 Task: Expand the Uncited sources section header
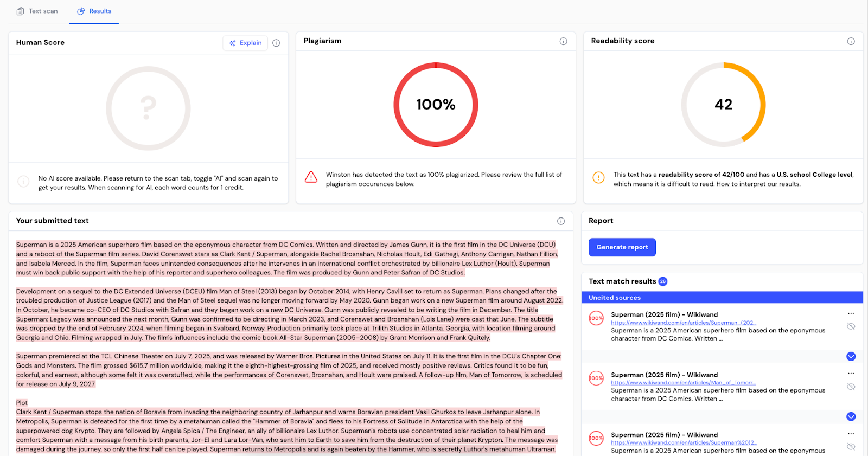[x=722, y=298]
